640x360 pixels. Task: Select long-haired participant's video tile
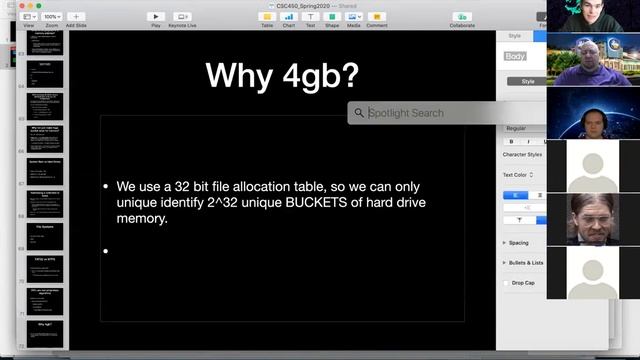click(593, 220)
